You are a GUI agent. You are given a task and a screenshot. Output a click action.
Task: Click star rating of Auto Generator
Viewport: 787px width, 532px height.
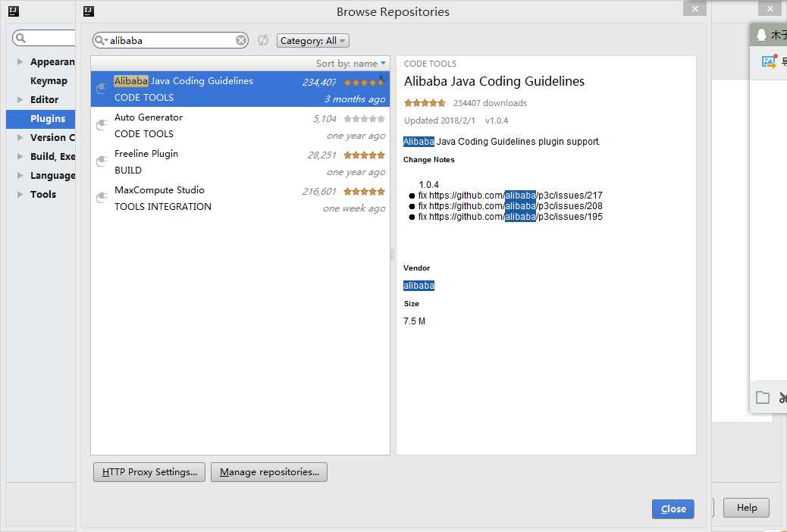click(x=365, y=119)
